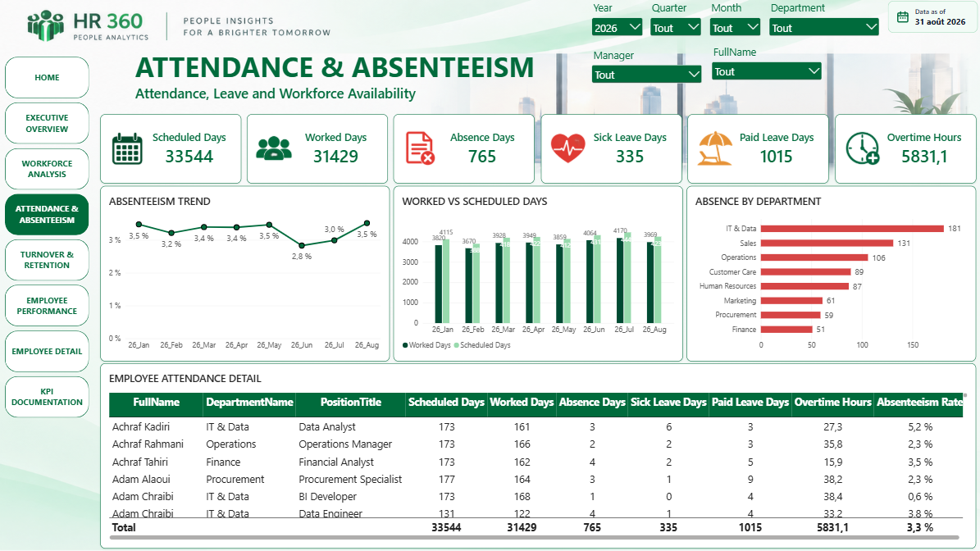Open the FullName filter dropdown
Screen dimensions: 980x551
[766, 71]
